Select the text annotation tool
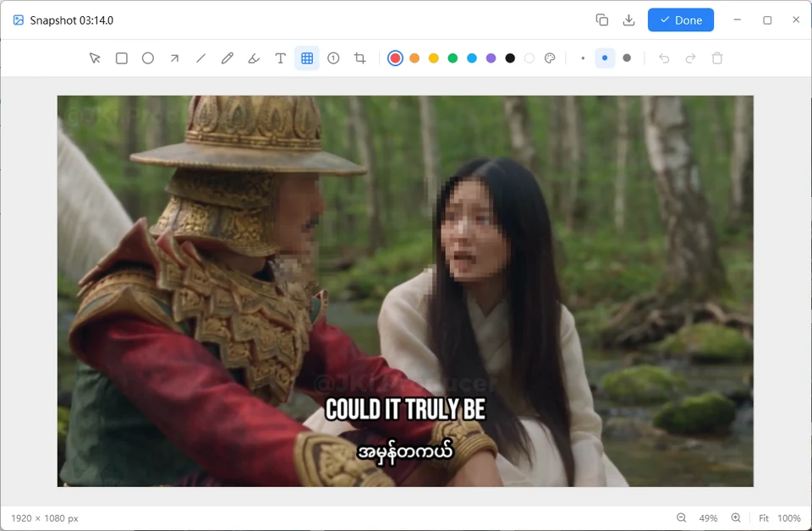812x531 pixels. click(x=280, y=58)
